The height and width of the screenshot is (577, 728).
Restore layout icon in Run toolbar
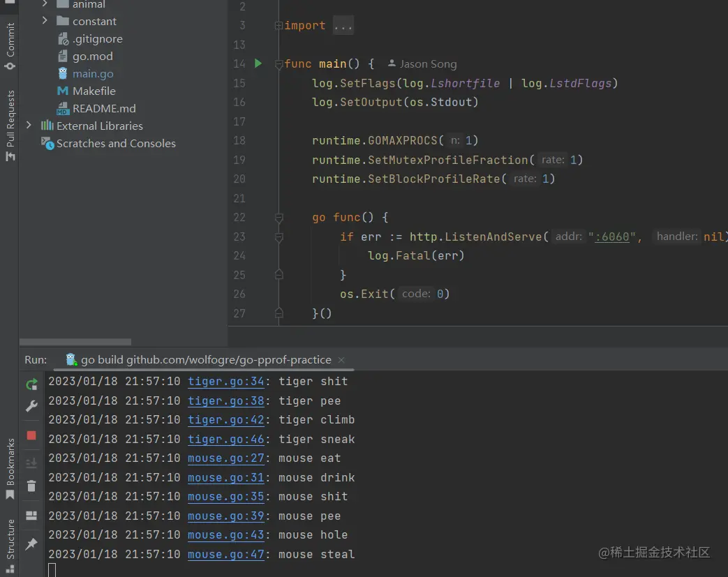point(31,516)
